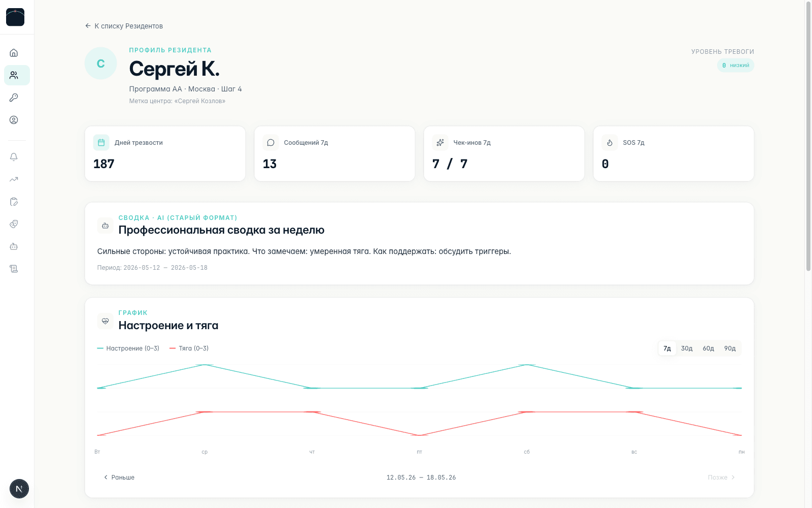Click the Раньше previous period button

(119, 478)
